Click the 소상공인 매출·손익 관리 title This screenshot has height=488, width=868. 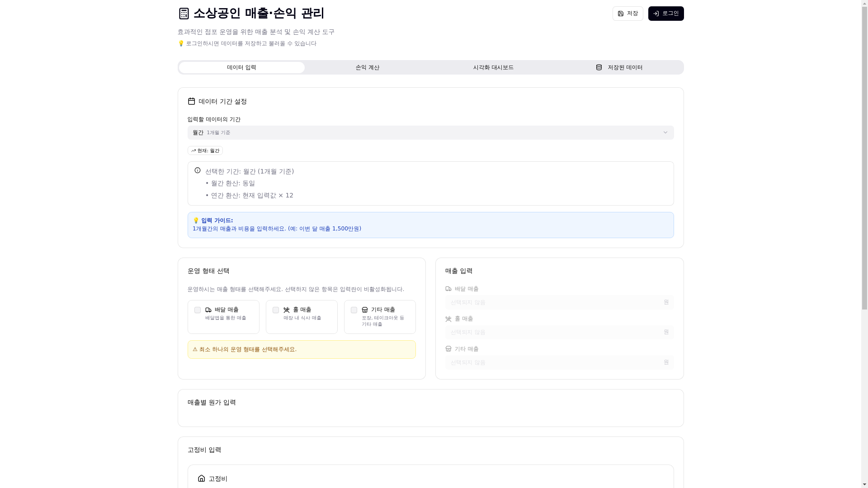click(x=259, y=14)
